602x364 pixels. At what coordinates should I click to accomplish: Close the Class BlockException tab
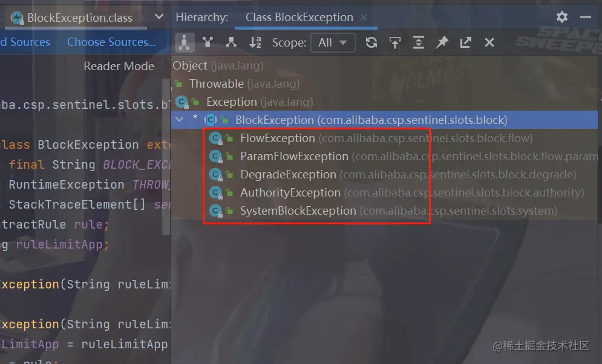(364, 18)
